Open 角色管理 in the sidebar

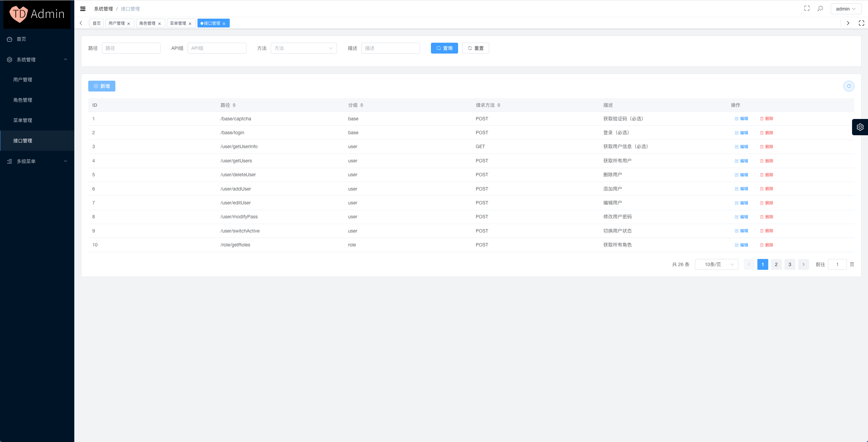[23, 100]
